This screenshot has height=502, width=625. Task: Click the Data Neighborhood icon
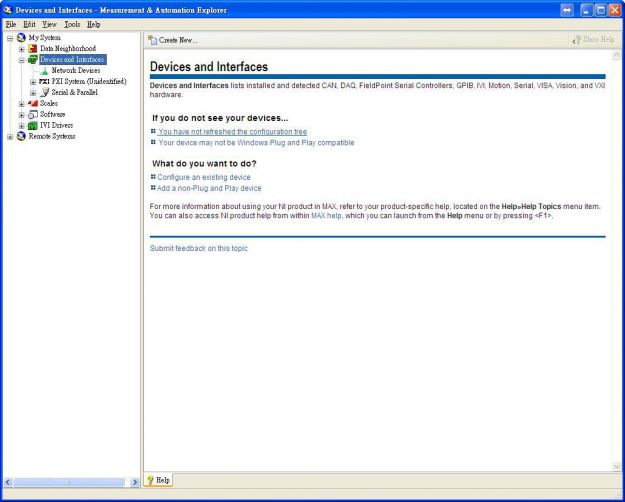(x=33, y=49)
